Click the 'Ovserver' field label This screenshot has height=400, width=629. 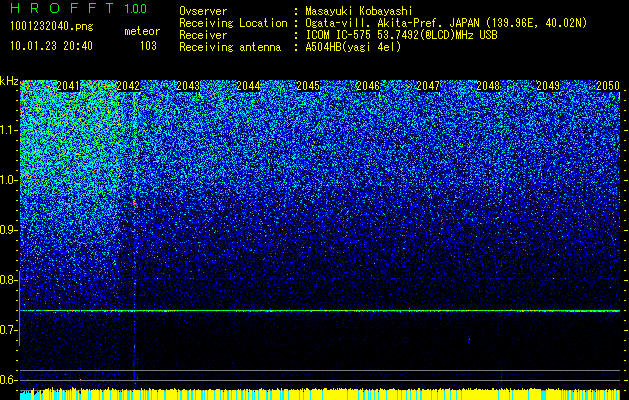(x=203, y=11)
